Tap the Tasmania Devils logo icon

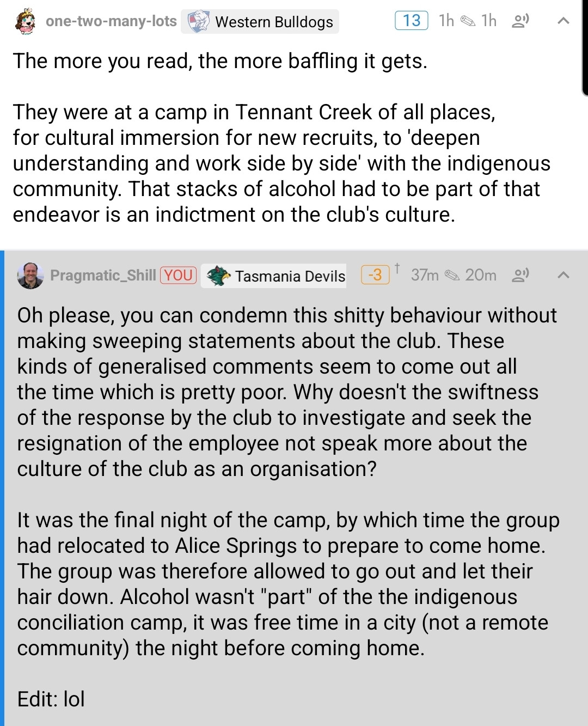pyautogui.click(x=218, y=276)
